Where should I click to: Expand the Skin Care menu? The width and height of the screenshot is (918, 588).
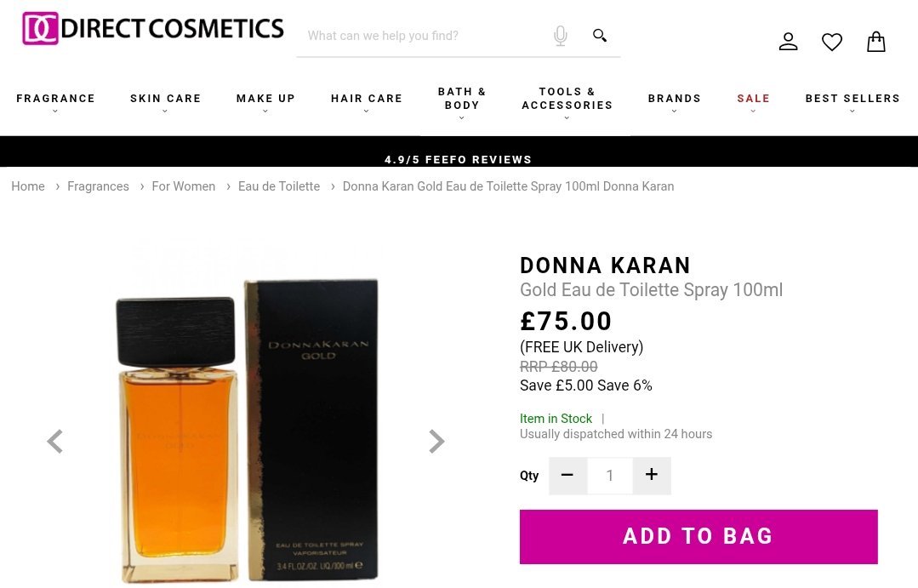[165, 100]
